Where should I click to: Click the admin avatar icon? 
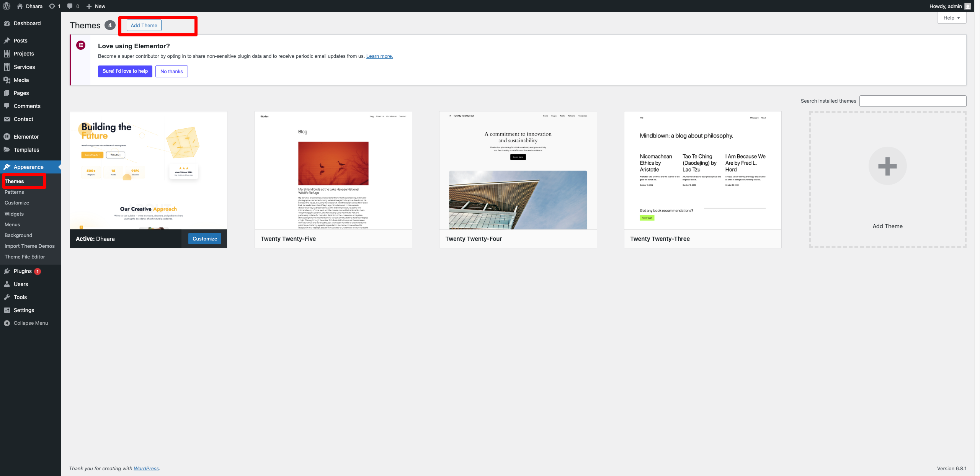[x=968, y=6]
